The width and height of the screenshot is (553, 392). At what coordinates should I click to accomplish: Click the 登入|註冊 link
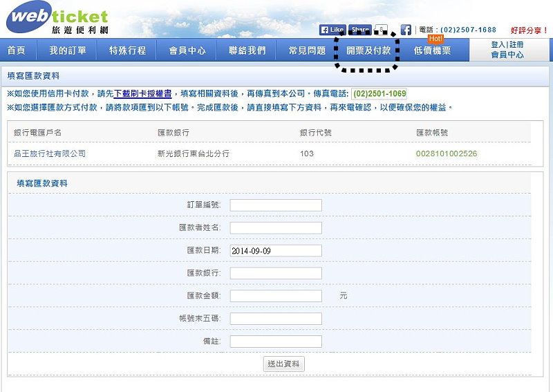coord(507,45)
